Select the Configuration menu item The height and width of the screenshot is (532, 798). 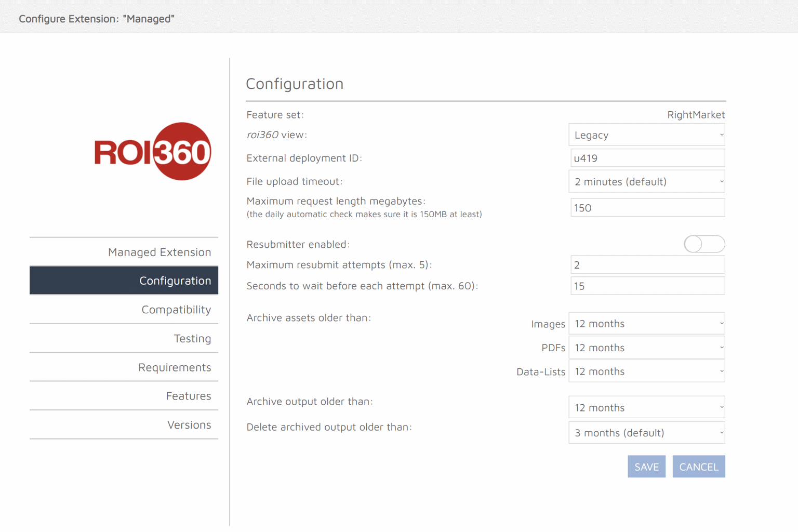coord(175,281)
